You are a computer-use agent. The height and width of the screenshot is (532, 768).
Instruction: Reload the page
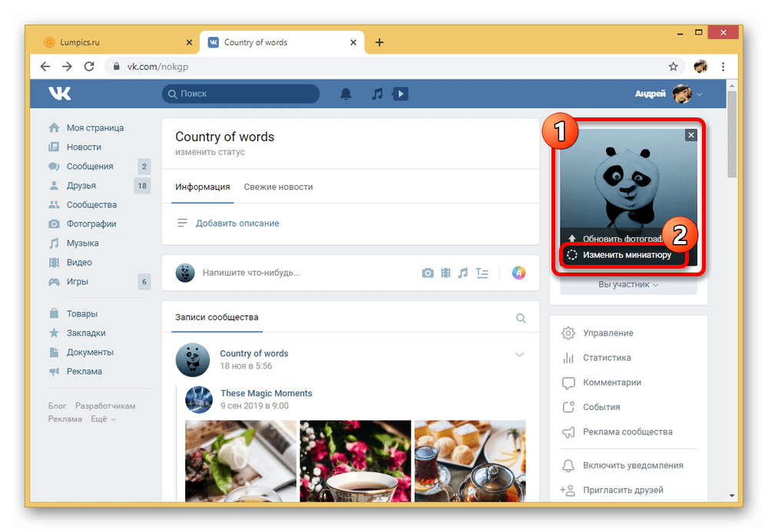89,67
